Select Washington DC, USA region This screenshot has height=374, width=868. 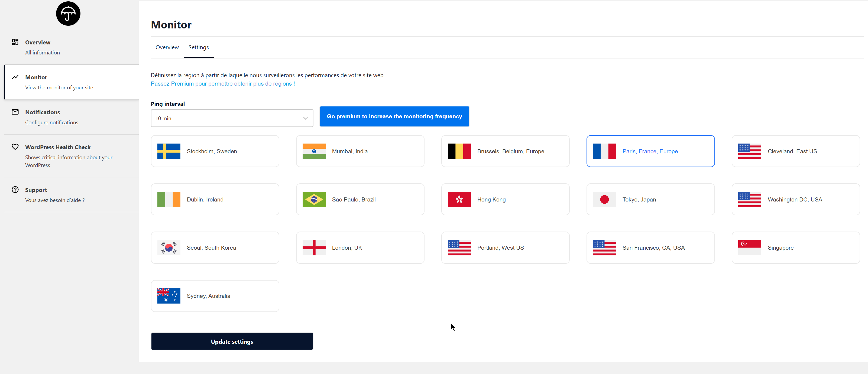click(796, 200)
